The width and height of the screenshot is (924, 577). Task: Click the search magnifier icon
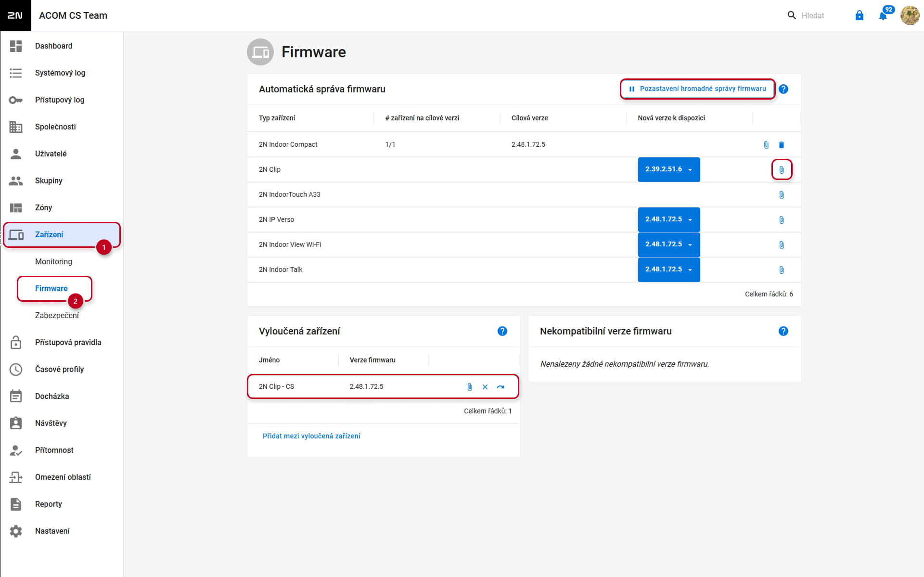(x=792, y=15)
